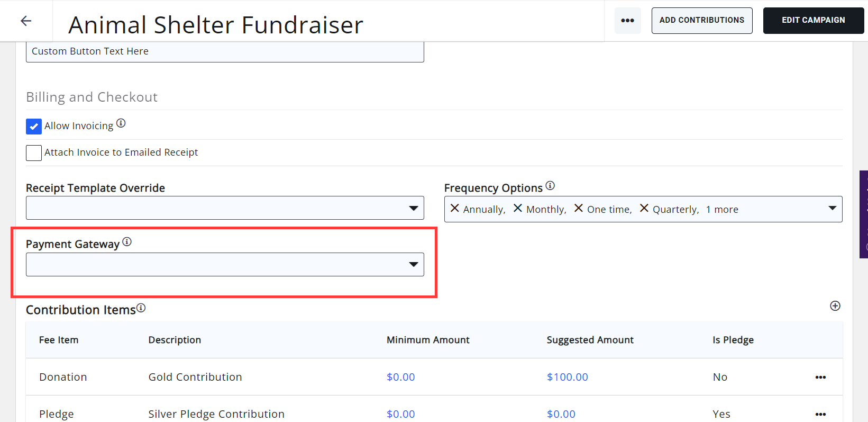
Task: Click the Animal Shelter Fundraiser page title
Action: [216, 25]
